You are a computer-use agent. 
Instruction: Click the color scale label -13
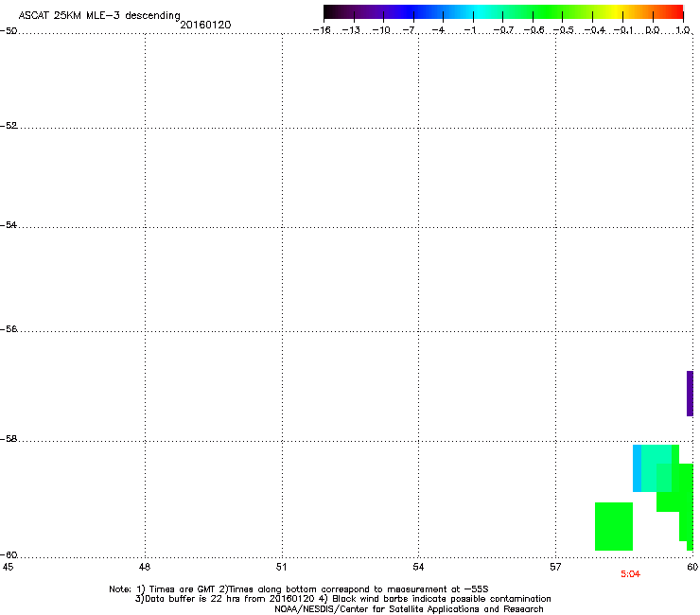click(x=351, y=30)
